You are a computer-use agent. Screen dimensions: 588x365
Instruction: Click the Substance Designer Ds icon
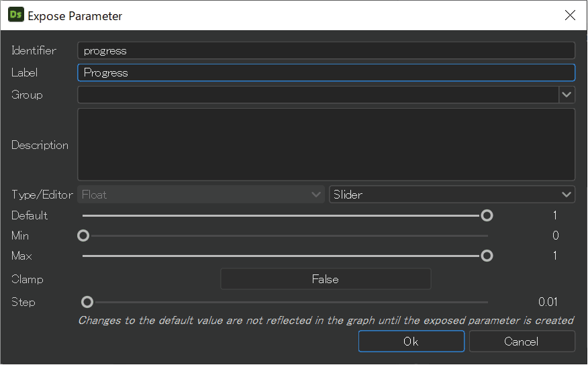(x=15, y=15)
